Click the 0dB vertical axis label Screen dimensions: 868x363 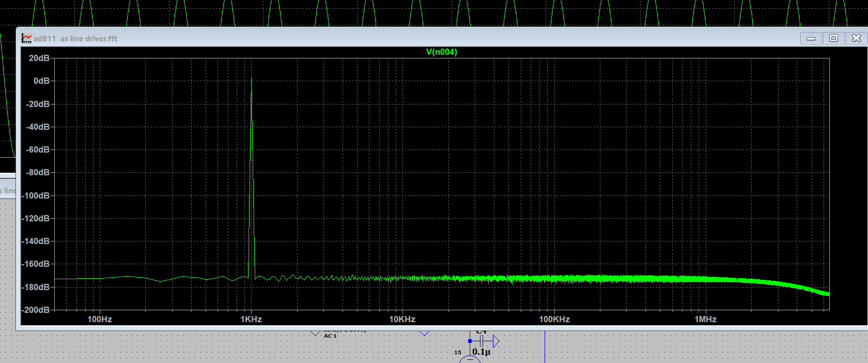[41, 81]
